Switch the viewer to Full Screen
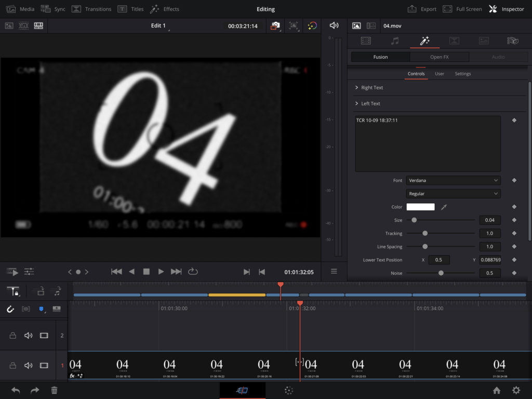 click(462, 9)
